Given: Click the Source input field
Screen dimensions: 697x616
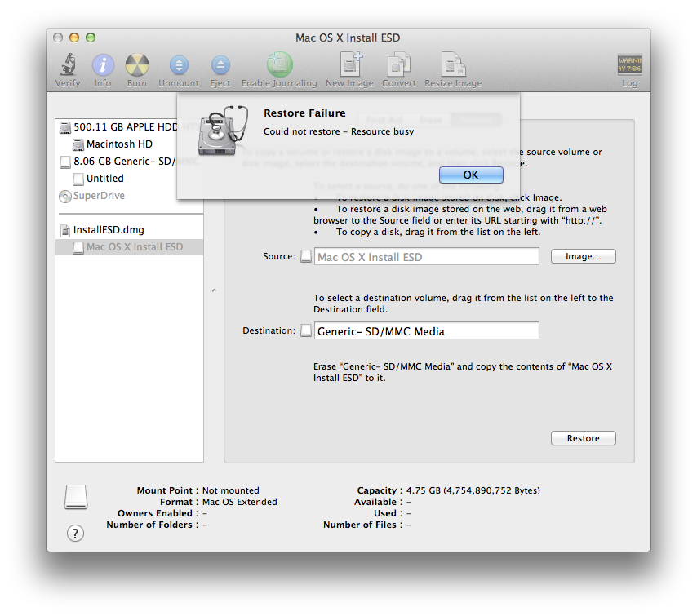Looking at the screenshot, I should point(426,256).
